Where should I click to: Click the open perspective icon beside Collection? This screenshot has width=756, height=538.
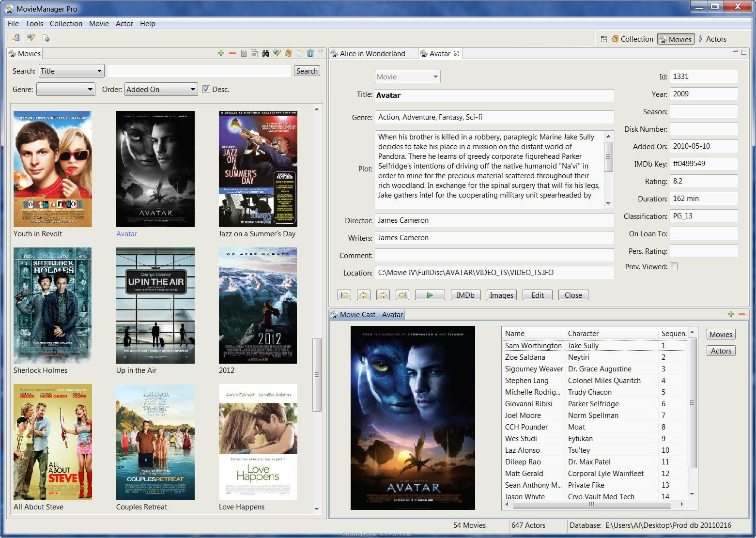tap(604, 39)
